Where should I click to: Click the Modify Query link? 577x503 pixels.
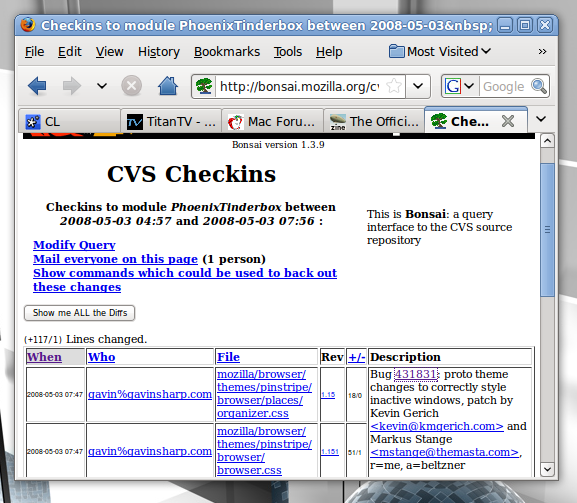(x=74, y=245)
